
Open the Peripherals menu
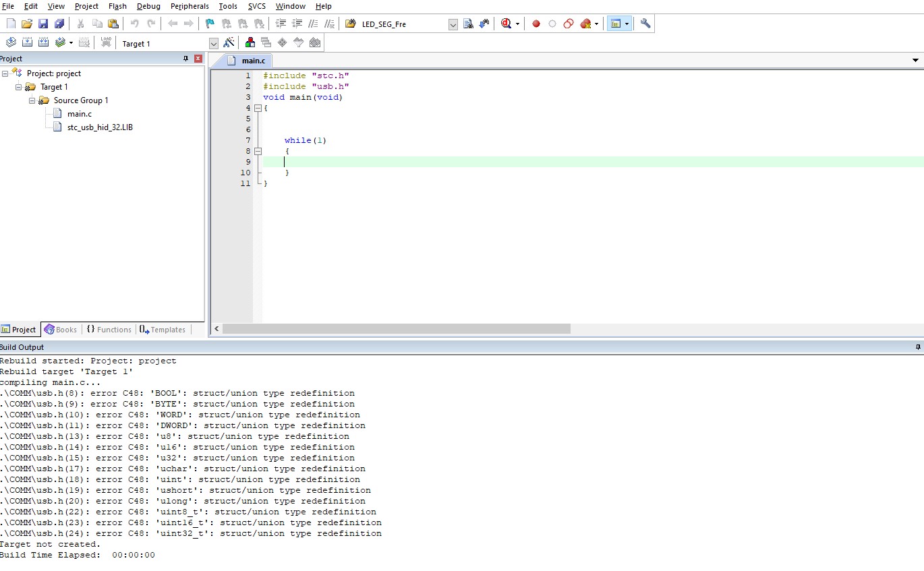tap(190, 6)
